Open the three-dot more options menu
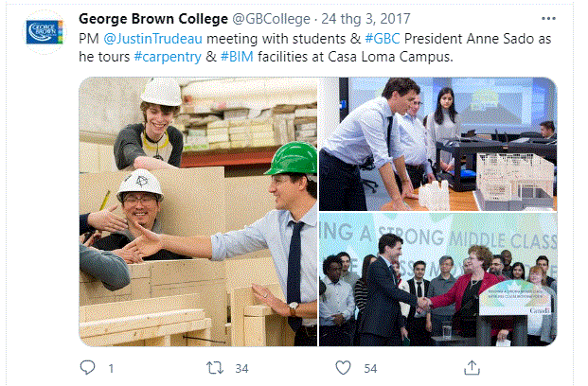Screen dimensions: 588x386 [x=548, y=18]
